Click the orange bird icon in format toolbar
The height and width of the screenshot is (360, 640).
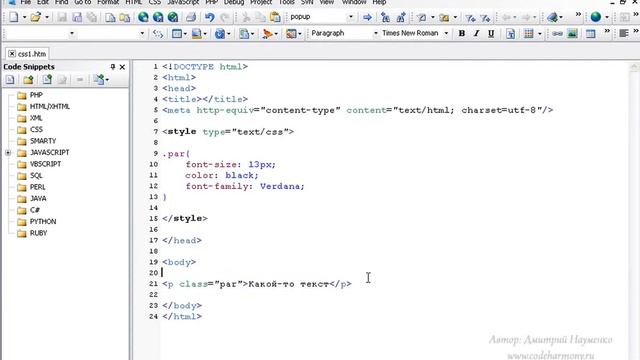coord(267,33)
